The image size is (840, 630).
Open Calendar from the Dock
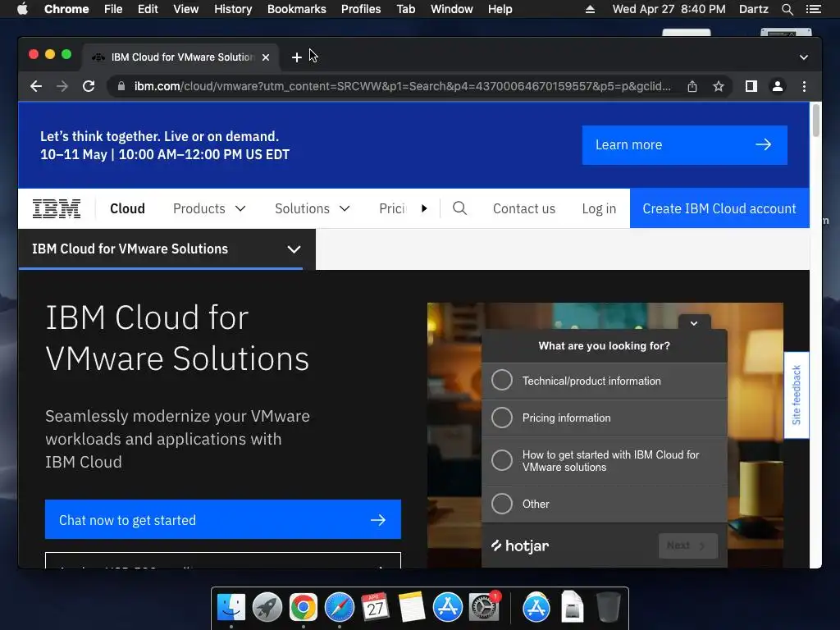(375, 607)
